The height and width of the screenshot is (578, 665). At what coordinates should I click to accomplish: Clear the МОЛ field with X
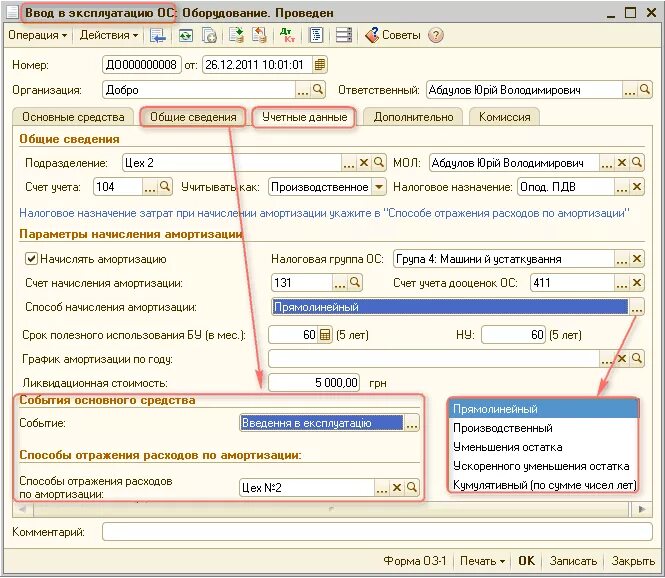pos(622,163)
